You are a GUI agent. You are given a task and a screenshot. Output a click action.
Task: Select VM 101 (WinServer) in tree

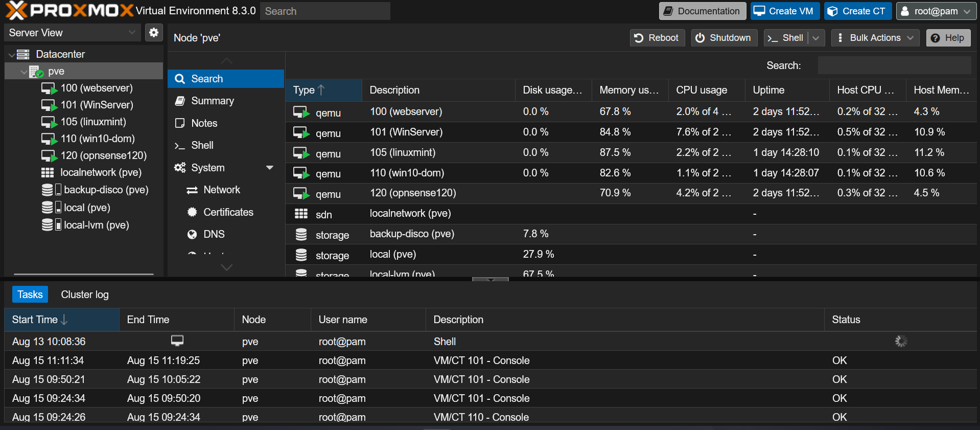[x=97, y=105]
